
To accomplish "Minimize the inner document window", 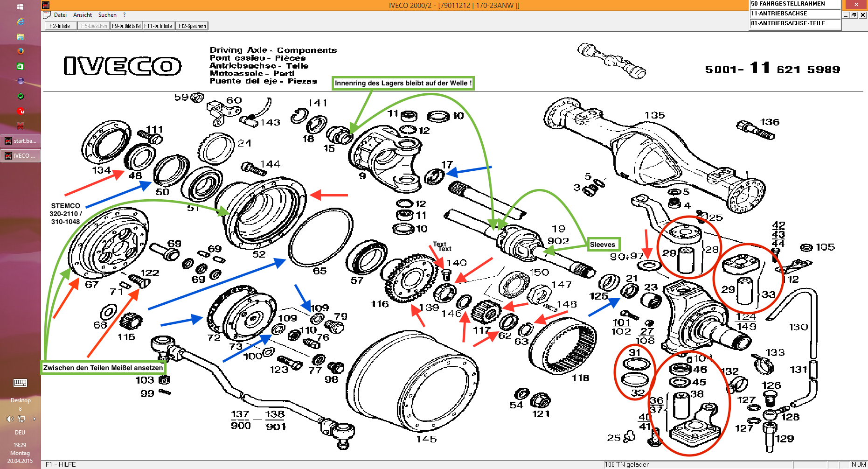I will click(x=846, y=15).
